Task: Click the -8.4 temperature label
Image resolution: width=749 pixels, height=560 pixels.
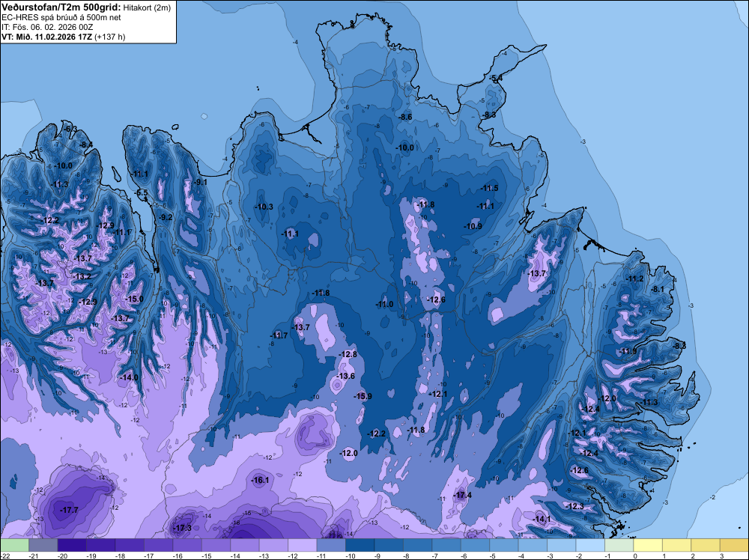Action: 86,144
